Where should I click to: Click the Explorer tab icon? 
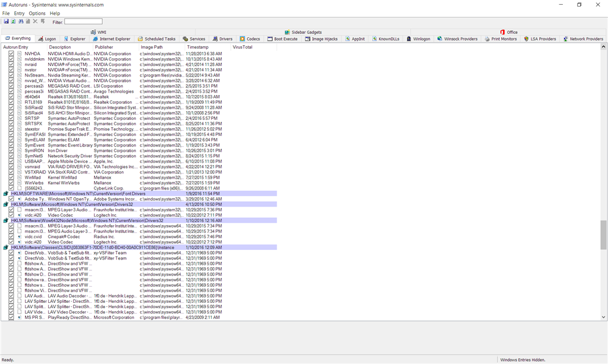(66, 39)
